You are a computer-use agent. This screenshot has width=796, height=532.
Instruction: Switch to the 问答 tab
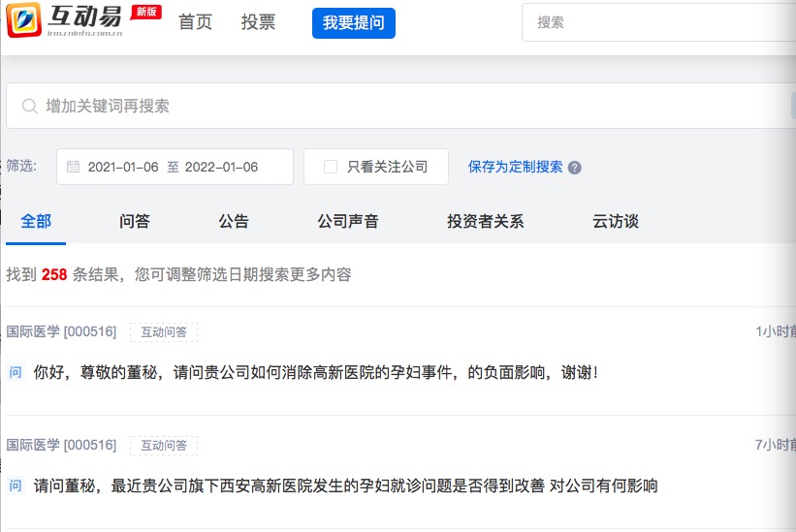tap(135, 221)
